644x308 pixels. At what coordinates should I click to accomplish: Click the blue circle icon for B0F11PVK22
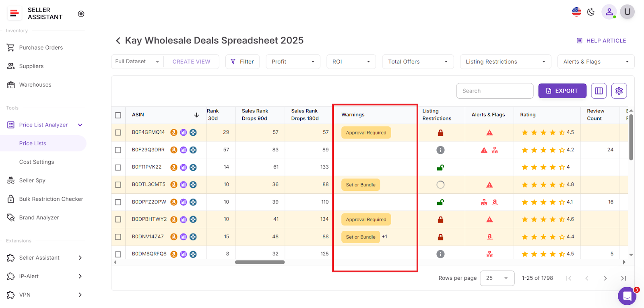pos(193,167)
